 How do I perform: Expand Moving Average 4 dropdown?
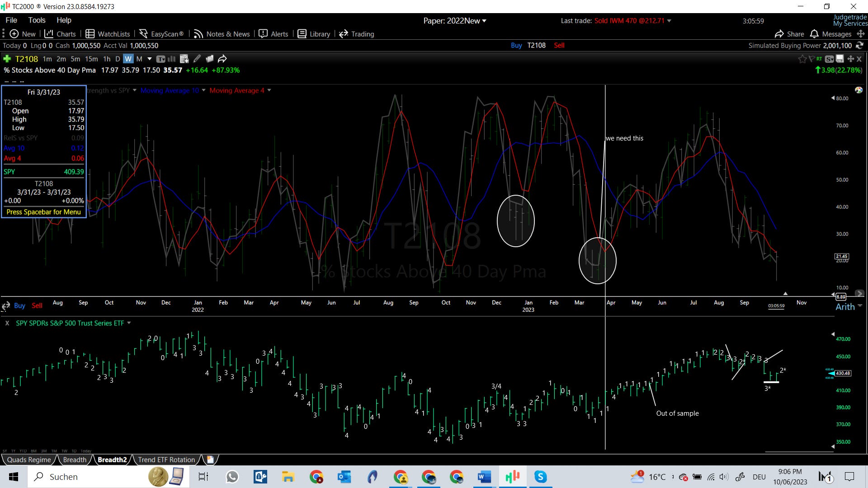(x=269, y=90)
